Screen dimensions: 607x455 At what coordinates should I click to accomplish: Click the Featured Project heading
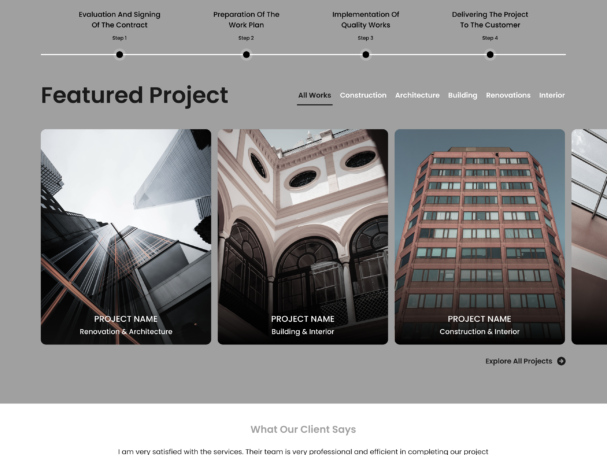(x=134, y=95)
